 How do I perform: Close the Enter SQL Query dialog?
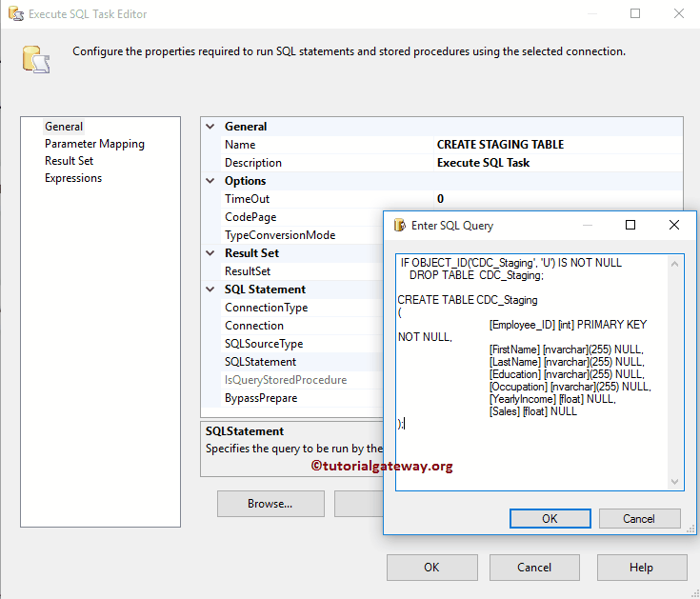pyautogui.click(x=674, y=225)
